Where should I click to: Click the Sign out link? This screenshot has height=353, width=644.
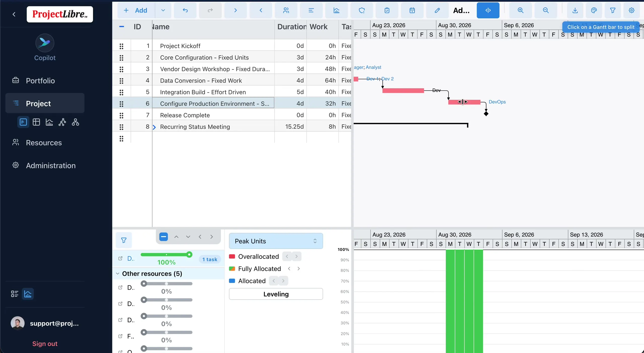pyautogui.click(x=45, y=344)
